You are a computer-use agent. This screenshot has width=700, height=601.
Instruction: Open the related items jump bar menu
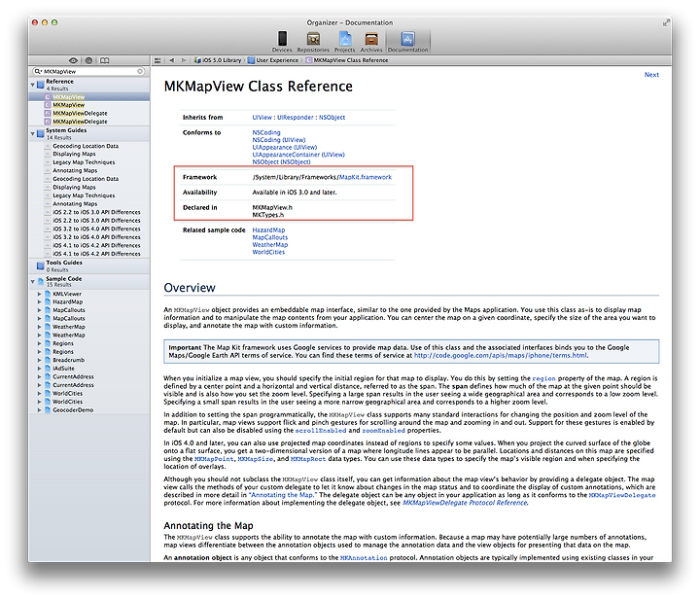pos(157,60)
